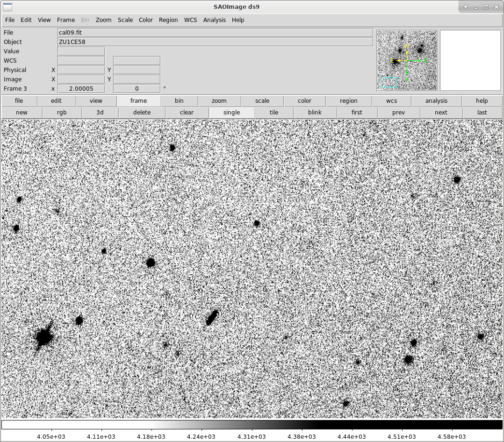Viewport: 504px width, 442px height.
Task: Click the '3d' frame button
Action: click(x=100, y=113)
